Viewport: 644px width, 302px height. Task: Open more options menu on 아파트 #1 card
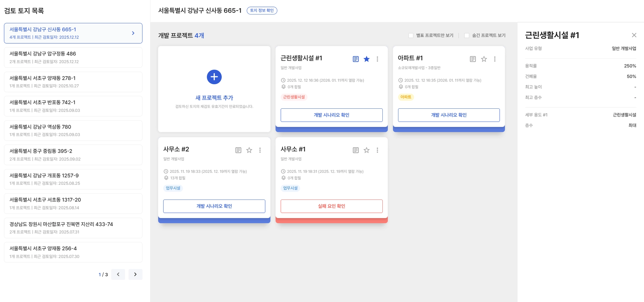[495, 59]
